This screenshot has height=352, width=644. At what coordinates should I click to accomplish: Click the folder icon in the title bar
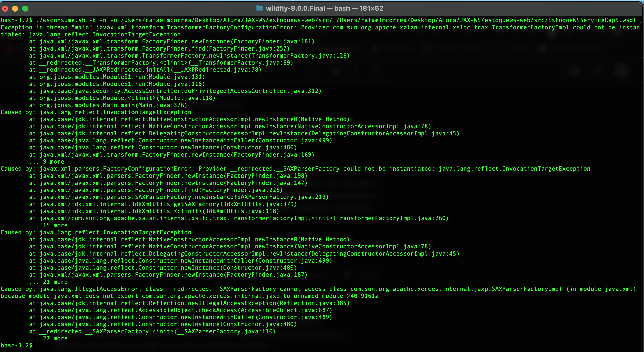point(260,8)
